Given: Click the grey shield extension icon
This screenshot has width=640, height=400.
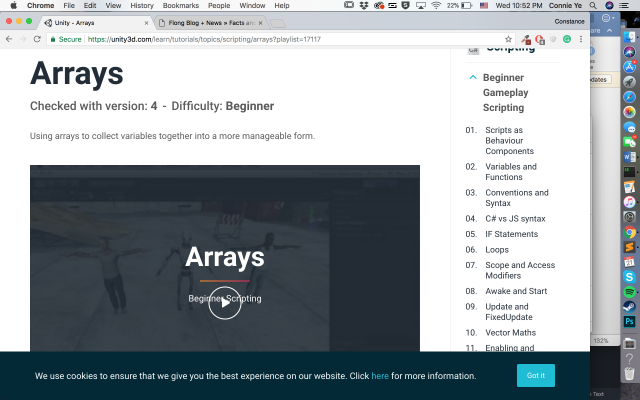Looking at the screenshot, I should tap(553, 39).
